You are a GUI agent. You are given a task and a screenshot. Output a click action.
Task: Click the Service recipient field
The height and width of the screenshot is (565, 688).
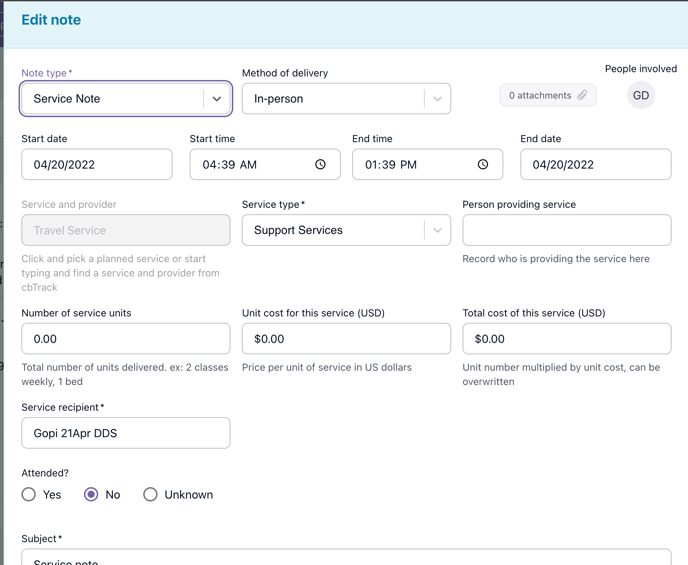tap(125, 433)
